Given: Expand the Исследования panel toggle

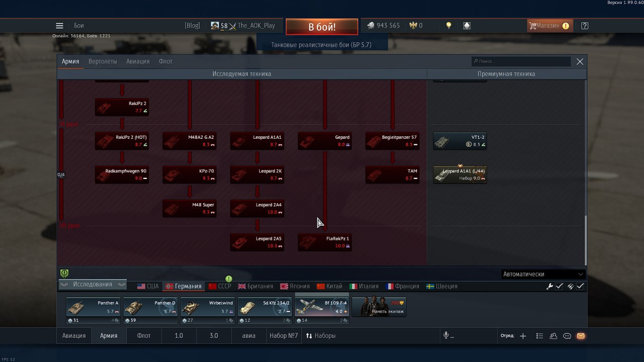Looking at the screenshot, I should click(x=93, y=285).
